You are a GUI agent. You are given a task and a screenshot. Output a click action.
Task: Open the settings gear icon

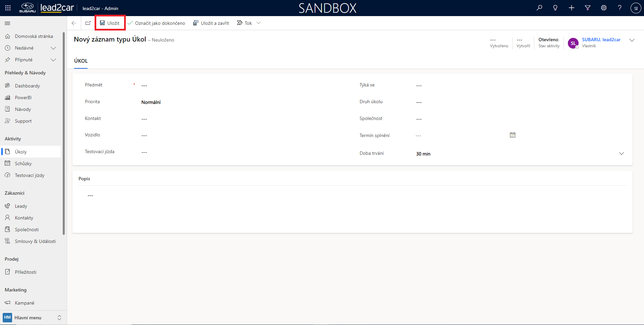click(604, 8)
